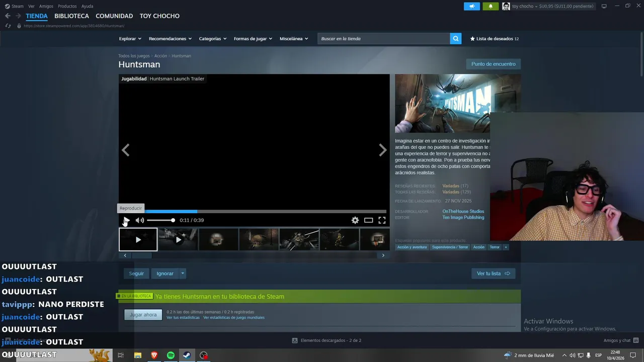Click the Jugar ahora button

tap(143, 315)
